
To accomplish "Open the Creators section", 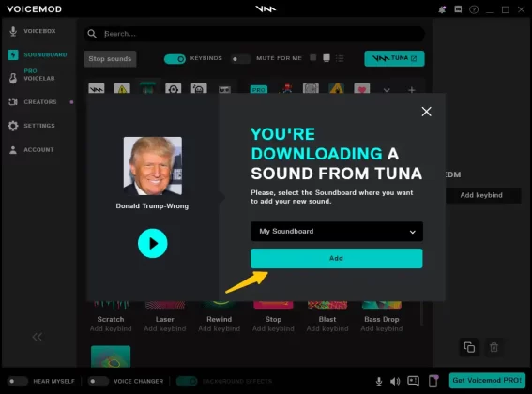I will point(33,102).
